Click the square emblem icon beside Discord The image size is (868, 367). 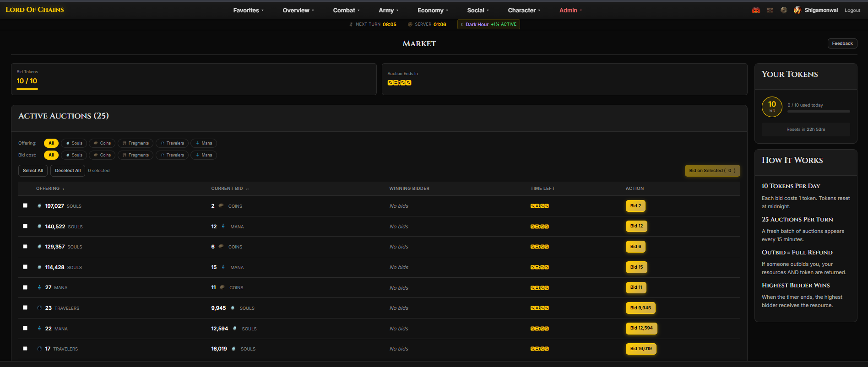770,10
